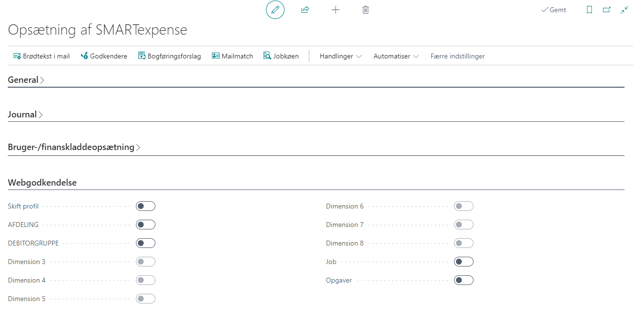The width and height of the screenshot is (644, 322).
Task: Click the trash Delete icon
Action: [365, 10]
